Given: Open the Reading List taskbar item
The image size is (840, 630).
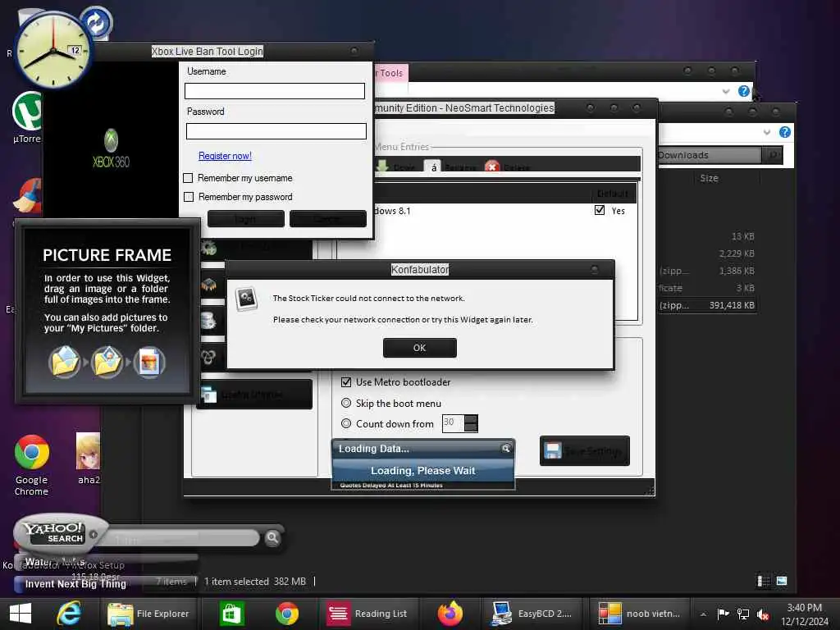Looking at the screenshot, I should (x=367, y=614).
